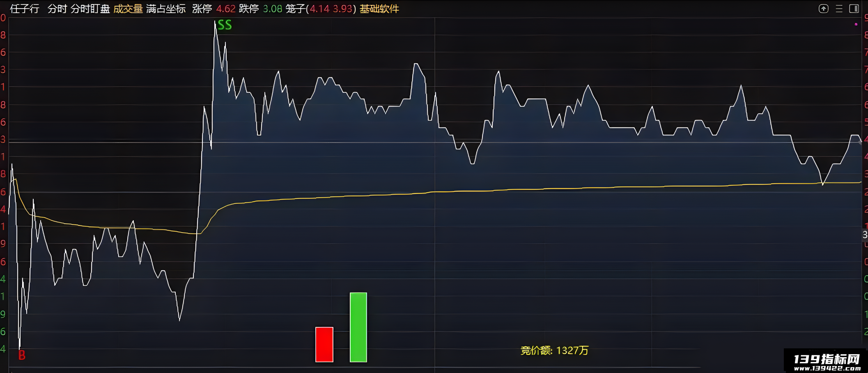Click the upload arrow icon at top right

(823, 9)
